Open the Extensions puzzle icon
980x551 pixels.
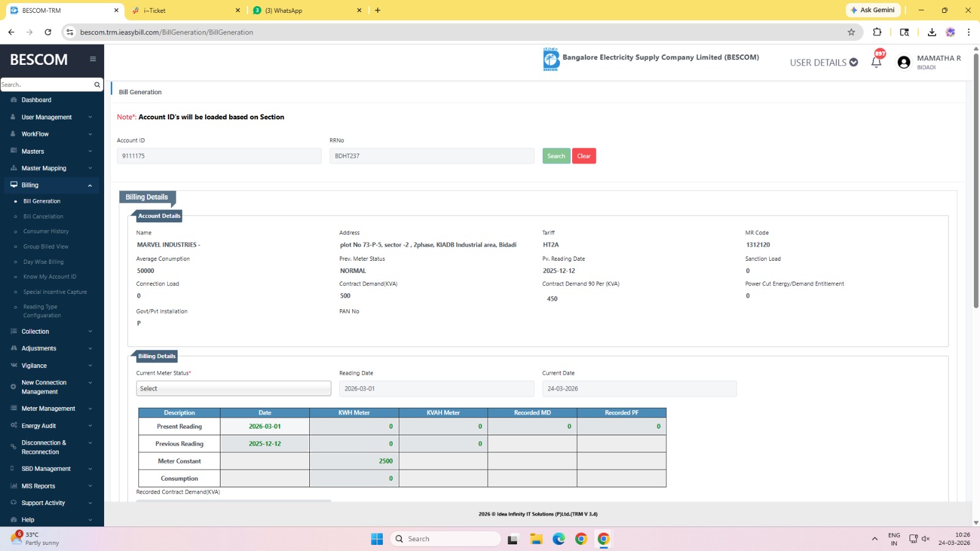(x=877, y=32)
